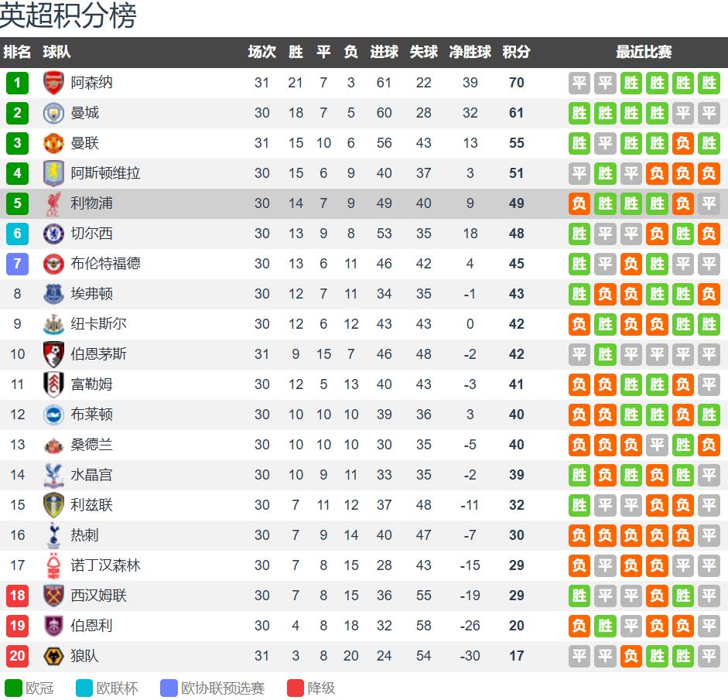728x700 pixels.
Task: Click the red 降级 legend swatch
Action: 296,688
